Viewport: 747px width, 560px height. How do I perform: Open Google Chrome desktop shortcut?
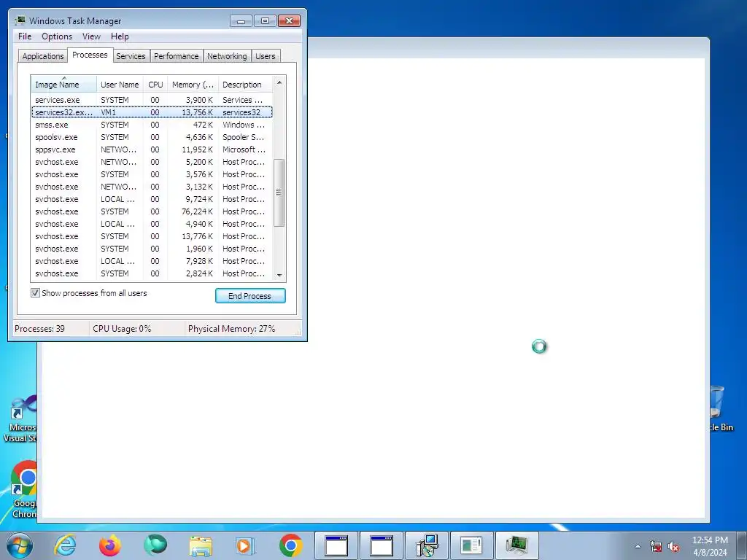tap(24, 489)
